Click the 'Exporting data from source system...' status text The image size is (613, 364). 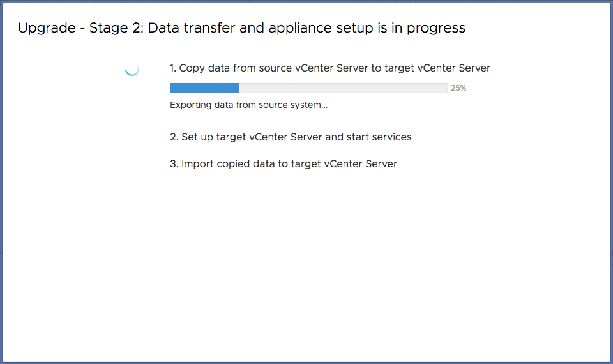click(248, 105)
